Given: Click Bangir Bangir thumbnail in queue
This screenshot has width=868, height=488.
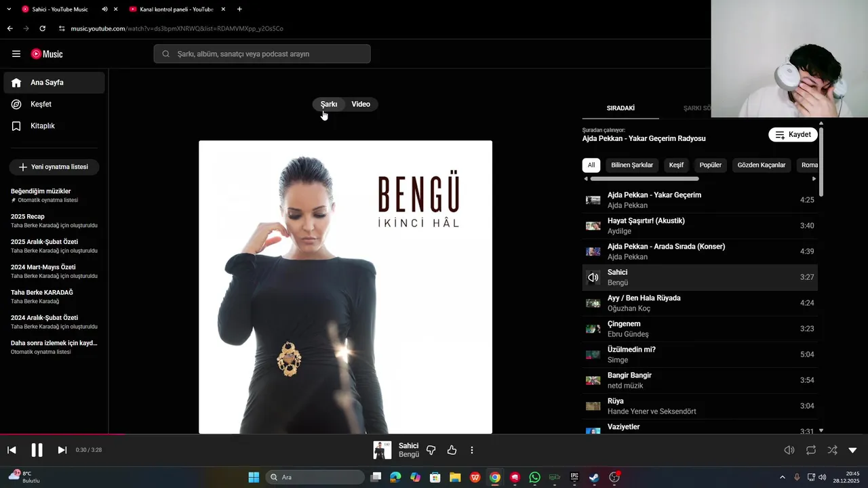Looking at the screenshot, I should tap(593, 380).
